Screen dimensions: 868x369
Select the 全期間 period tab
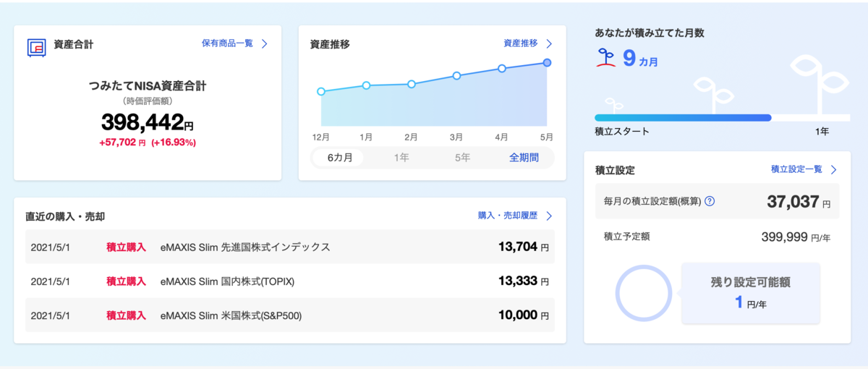pyautogui.click(x=524, y=158)
